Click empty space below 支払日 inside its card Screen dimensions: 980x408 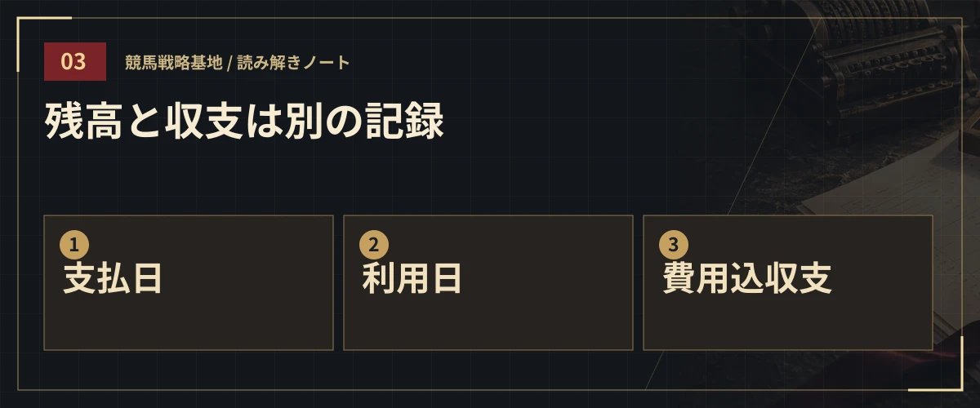pyautogui.click(x=188, y=324)
